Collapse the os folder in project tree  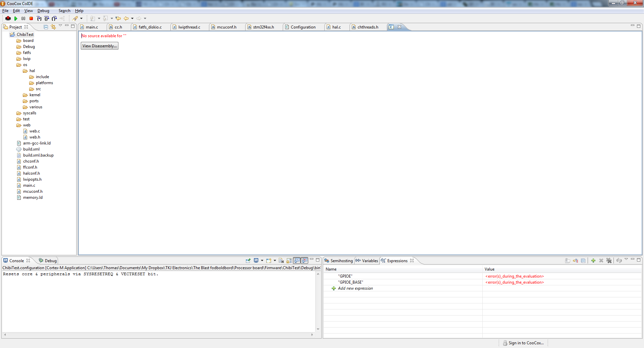[x=19, y=65]
